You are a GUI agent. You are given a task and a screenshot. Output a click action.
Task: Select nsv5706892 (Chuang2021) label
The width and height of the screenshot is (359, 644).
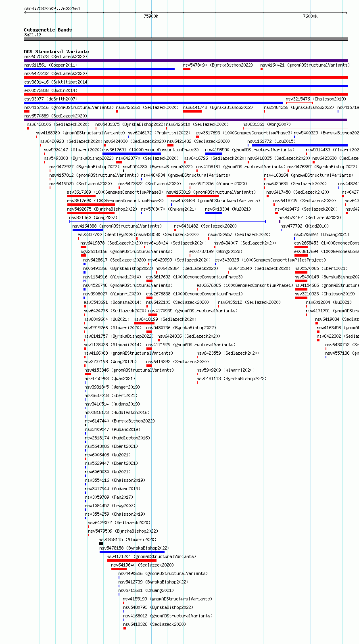[321, 234]
